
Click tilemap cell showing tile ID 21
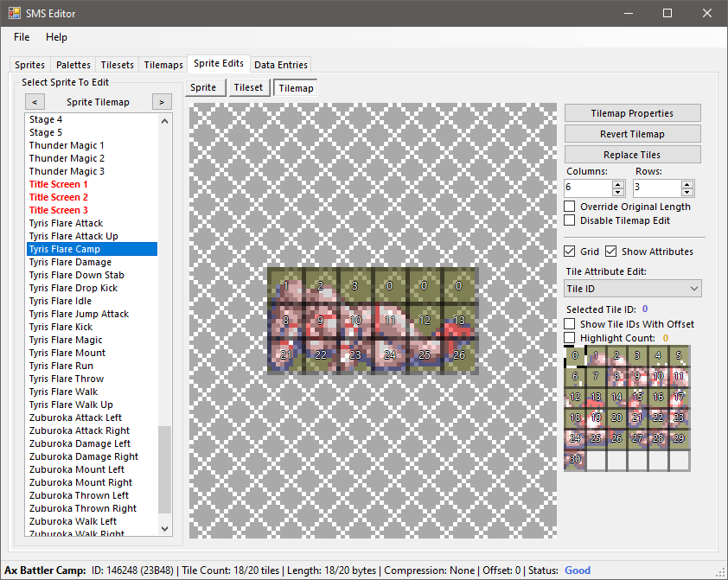(x=285, y=355)
